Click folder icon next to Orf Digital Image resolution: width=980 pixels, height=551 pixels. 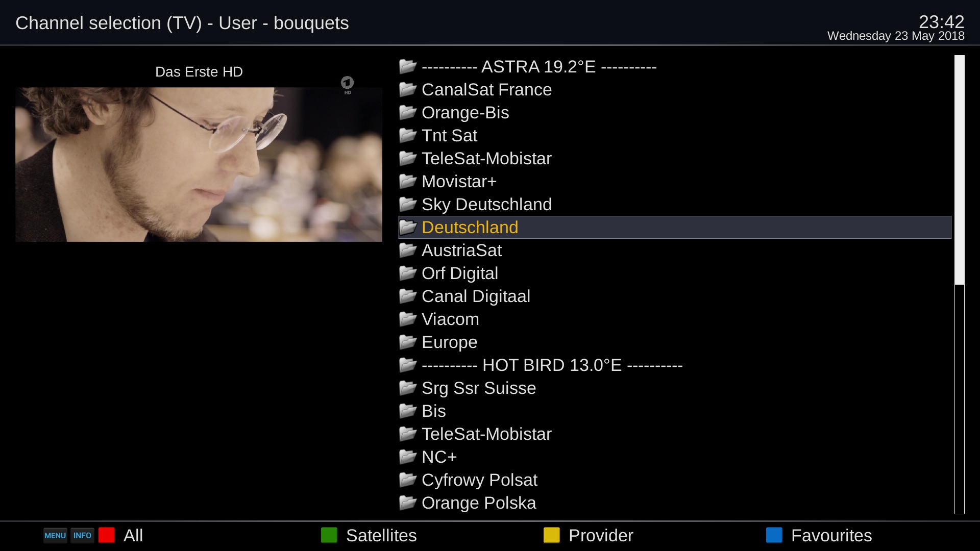pyautogui.click(x=408, y=273)
